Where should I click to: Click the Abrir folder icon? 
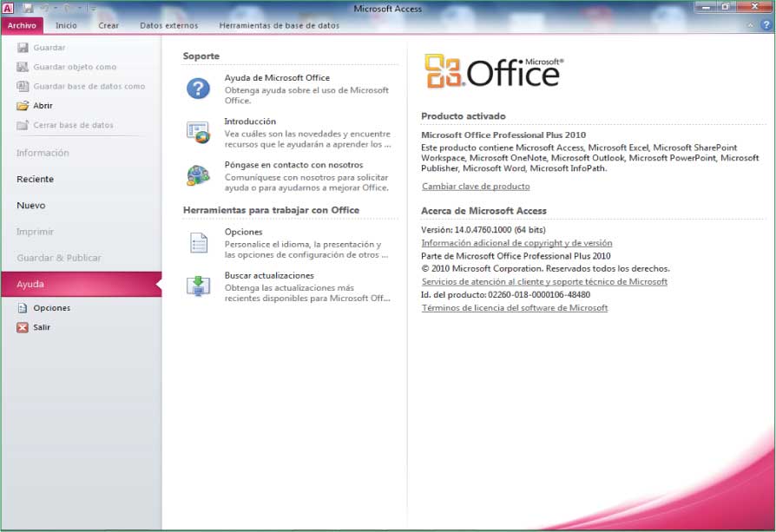[23, 105]
